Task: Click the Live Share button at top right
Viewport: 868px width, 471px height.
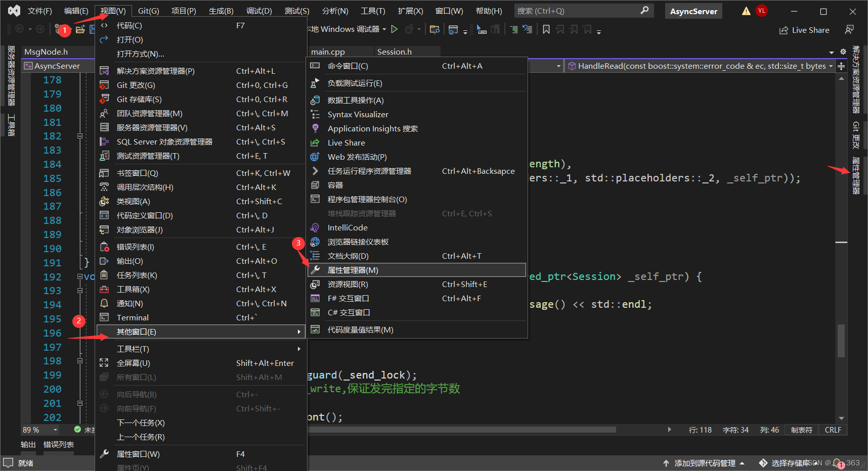Action: (x=804, y=30)
